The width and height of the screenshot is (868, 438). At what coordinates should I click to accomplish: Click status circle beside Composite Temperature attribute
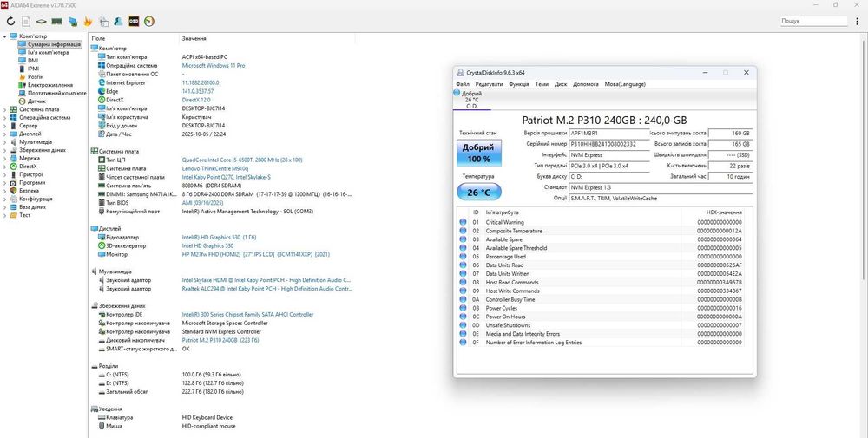click(463, 231)
